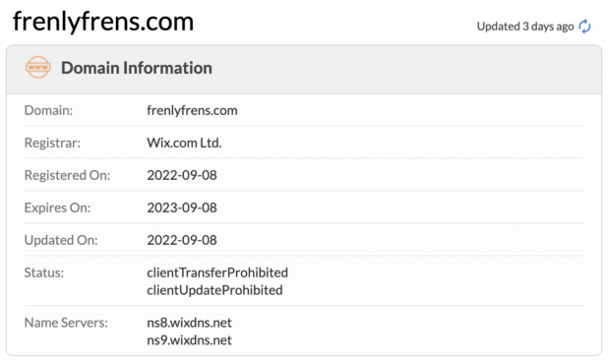Screen dimensions: 608x364
Task: Click the Domain Information header
Action: tap(137, 68)
